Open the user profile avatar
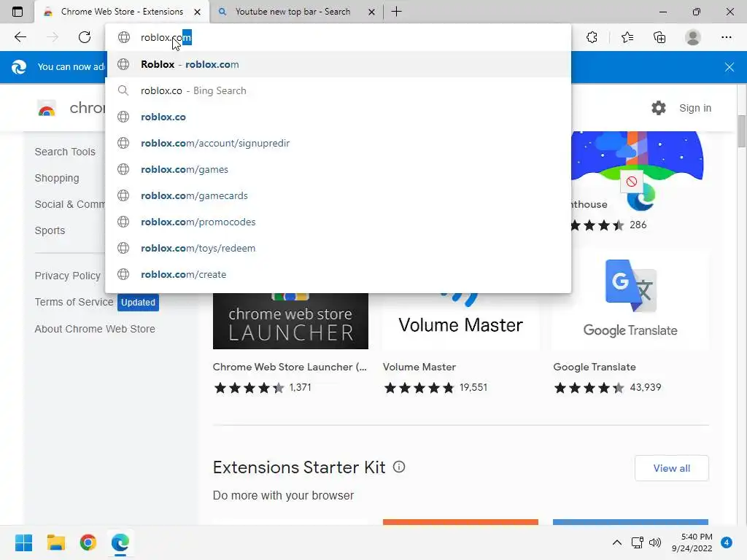747x560 pixels. [x=693, y=37]
